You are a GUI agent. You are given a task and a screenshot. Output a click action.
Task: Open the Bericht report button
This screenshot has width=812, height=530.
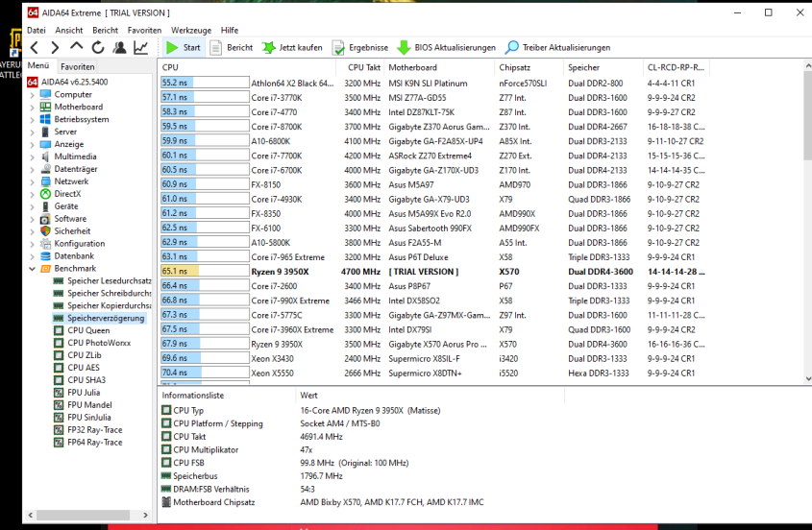point(232,48)
